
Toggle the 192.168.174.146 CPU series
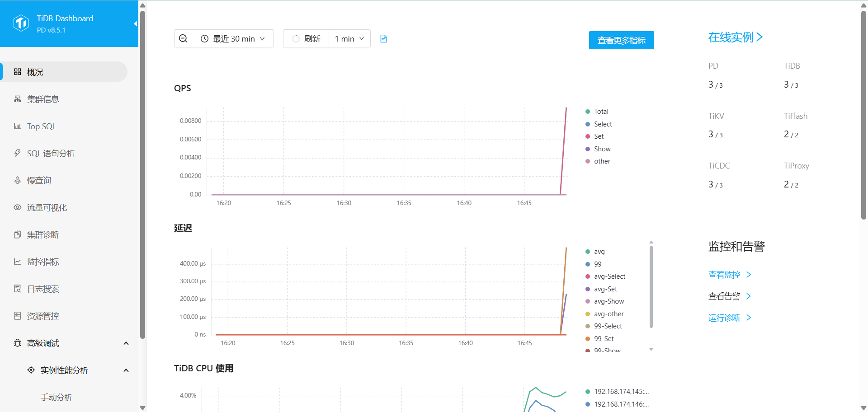click(617, 404)
